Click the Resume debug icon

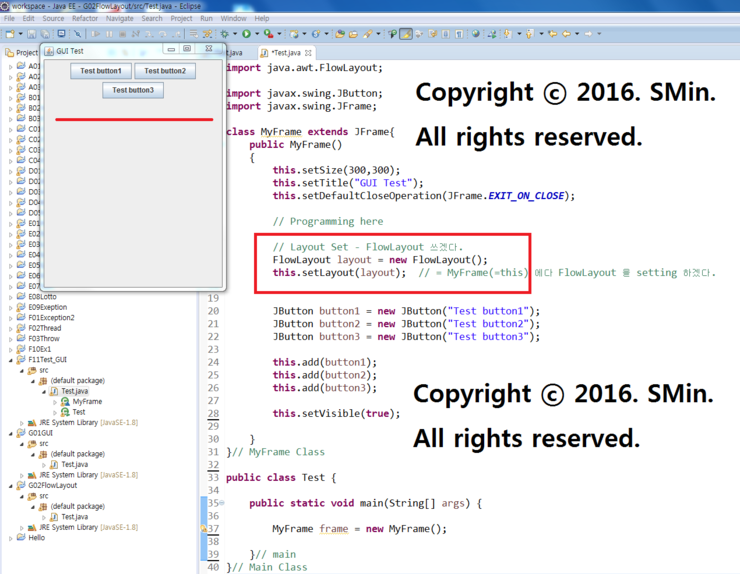[x=96, y=34]
